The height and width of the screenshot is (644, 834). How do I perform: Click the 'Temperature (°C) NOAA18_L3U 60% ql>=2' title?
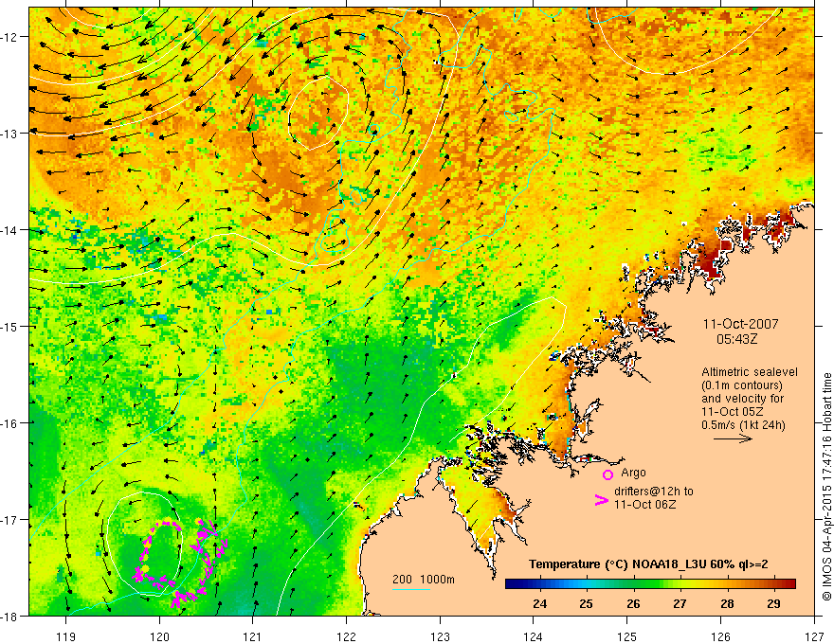pos(648,564)
